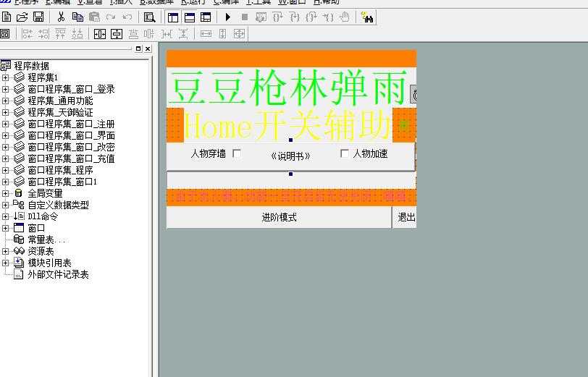
Task: Expand the Dll命令 node
Action: coord(5,216)
